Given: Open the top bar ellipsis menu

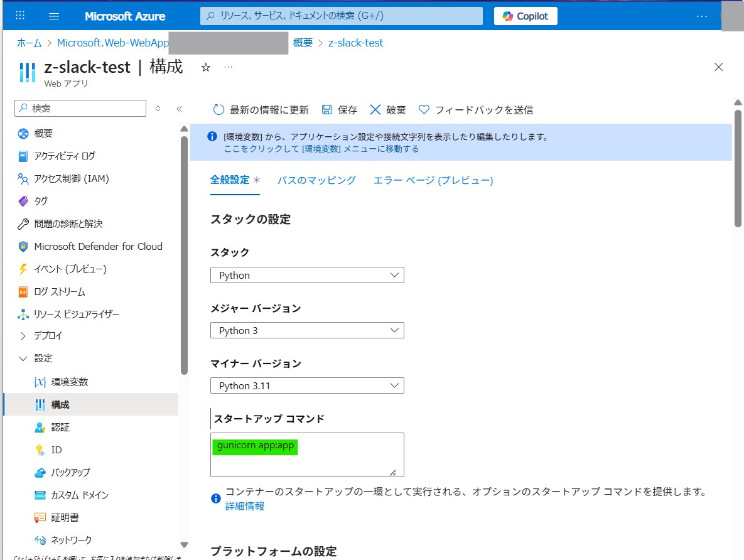Looking at the screenshot, I should coord(702,16).
